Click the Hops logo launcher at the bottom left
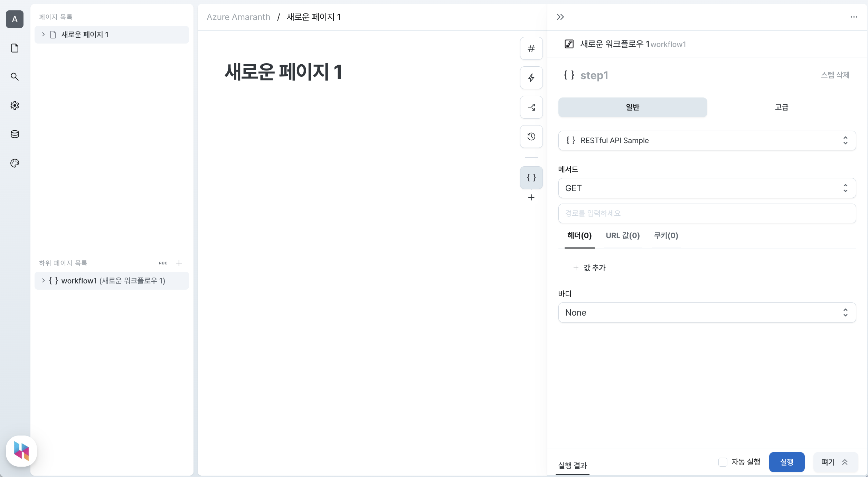868x477 pixels. (21, 451)
